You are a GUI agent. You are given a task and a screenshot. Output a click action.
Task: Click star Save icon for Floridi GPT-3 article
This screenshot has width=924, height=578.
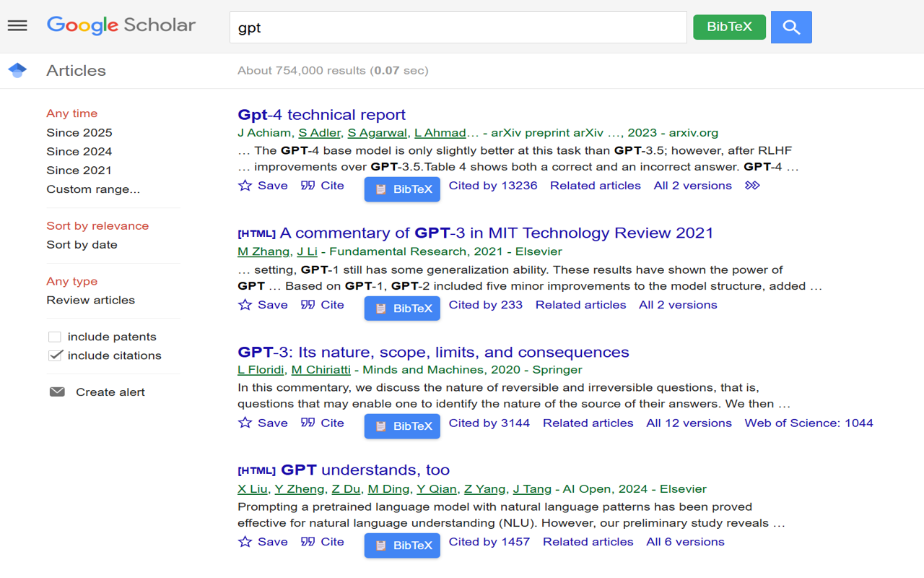coord(245,423)
